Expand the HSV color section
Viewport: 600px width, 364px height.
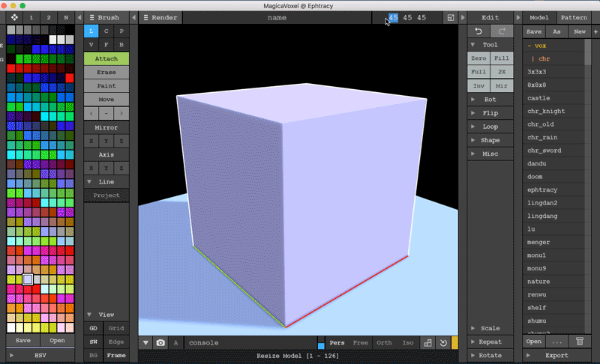point(40,355)
